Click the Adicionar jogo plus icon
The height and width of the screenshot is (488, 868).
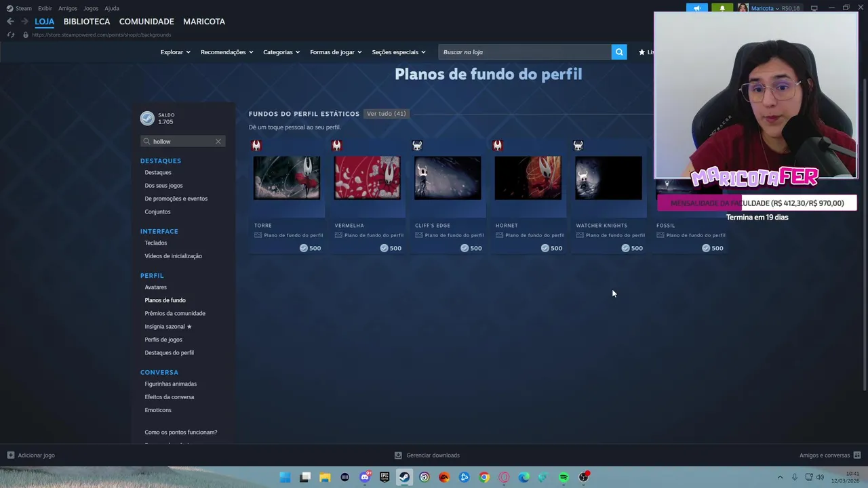pyautogui.click(x=10, y=455)
